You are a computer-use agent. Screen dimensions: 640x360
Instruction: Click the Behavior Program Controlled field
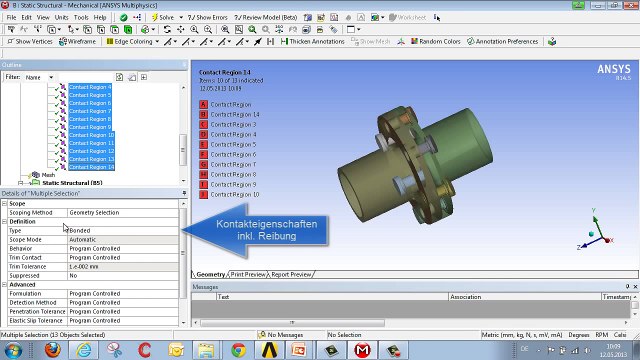(x=123, y=249)
